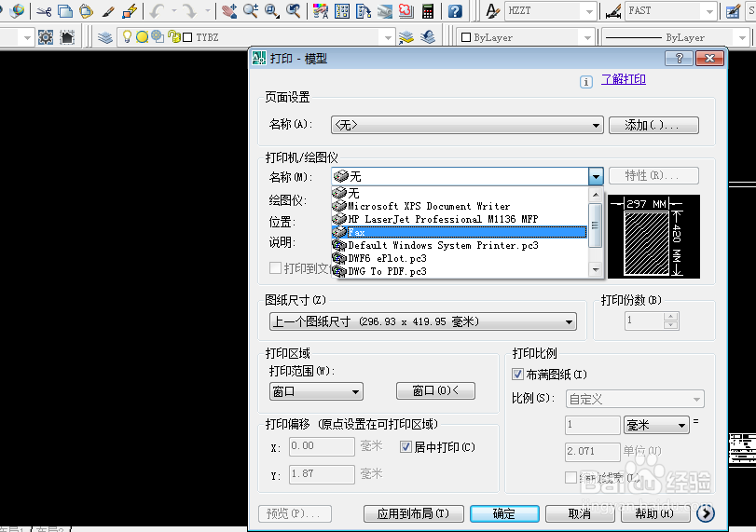Click the Layer Previous icon

pos(428,37)
